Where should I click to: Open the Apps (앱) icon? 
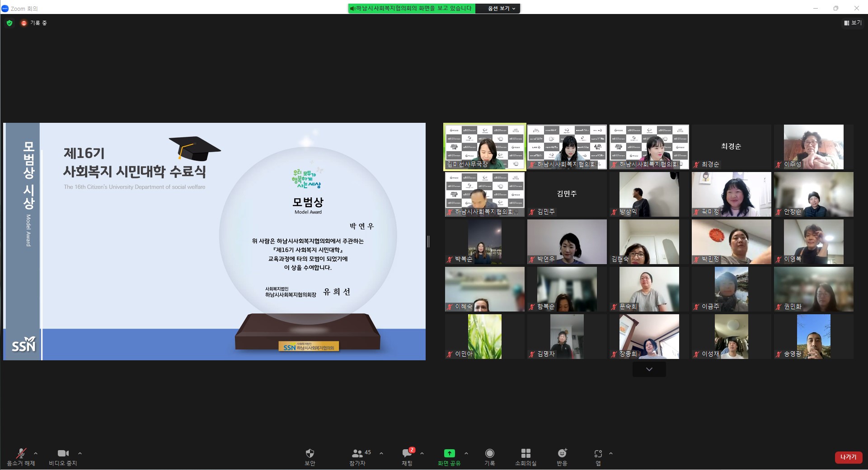[x=598, y=453]
